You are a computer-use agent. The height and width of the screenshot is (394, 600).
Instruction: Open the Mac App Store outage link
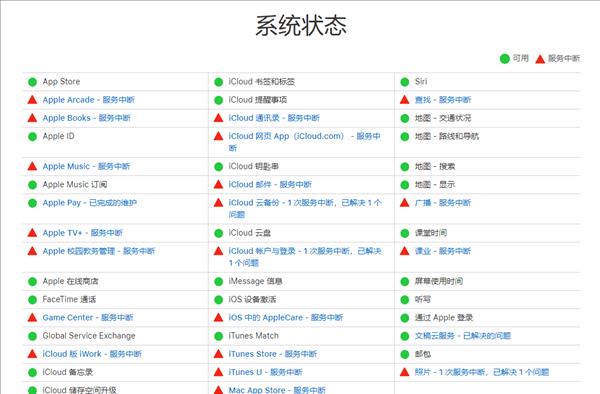pos(277,390)
